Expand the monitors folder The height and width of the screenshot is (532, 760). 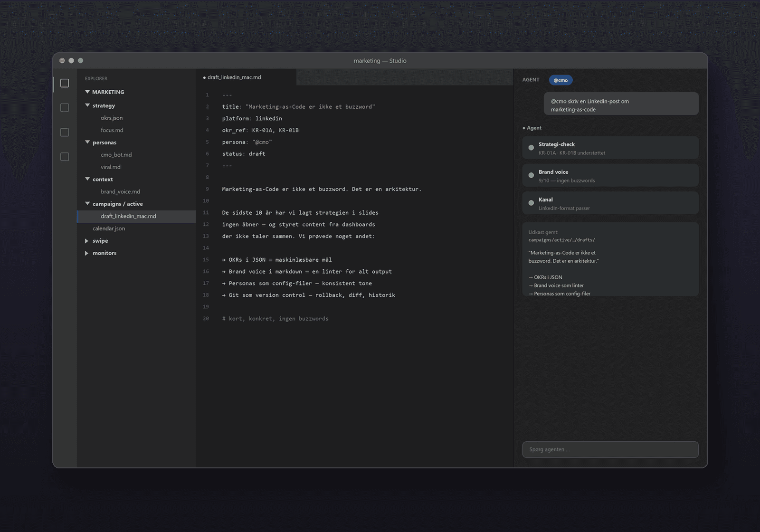[86, 253]
